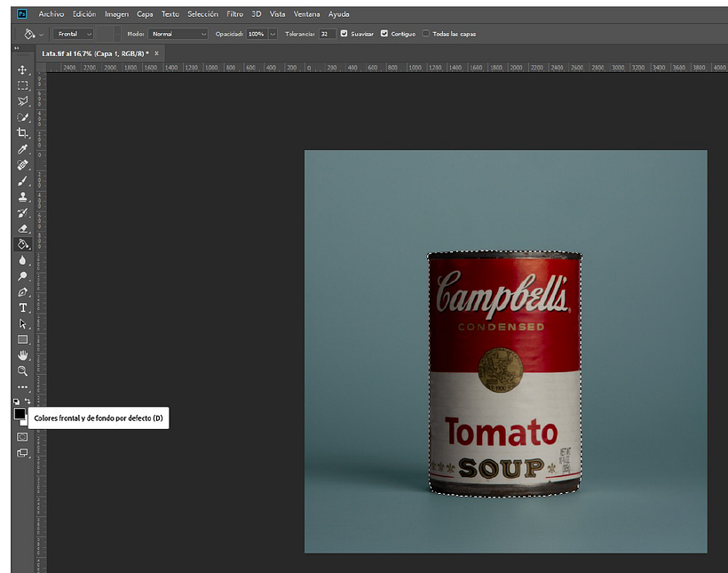The height and width of the screenshot is (573, 728).
Task: Open the Paint Bucket tool preset picker
Action: 34,34
